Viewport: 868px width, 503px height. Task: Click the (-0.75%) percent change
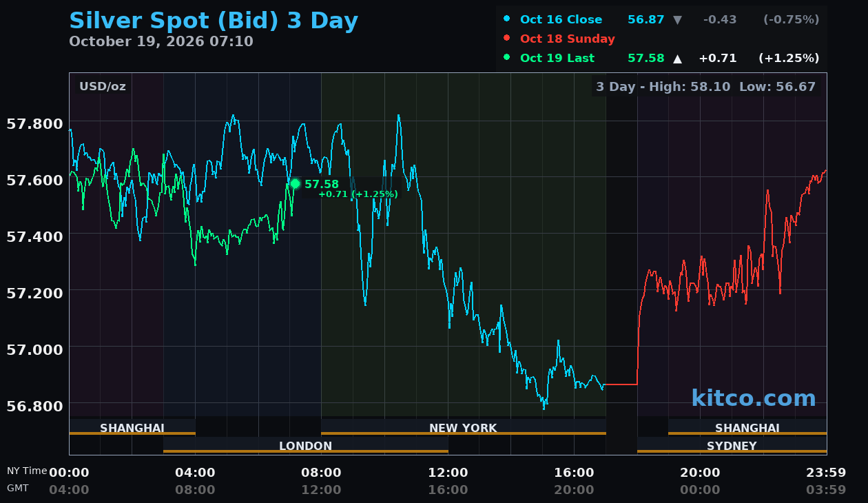[x=792, y=19]
